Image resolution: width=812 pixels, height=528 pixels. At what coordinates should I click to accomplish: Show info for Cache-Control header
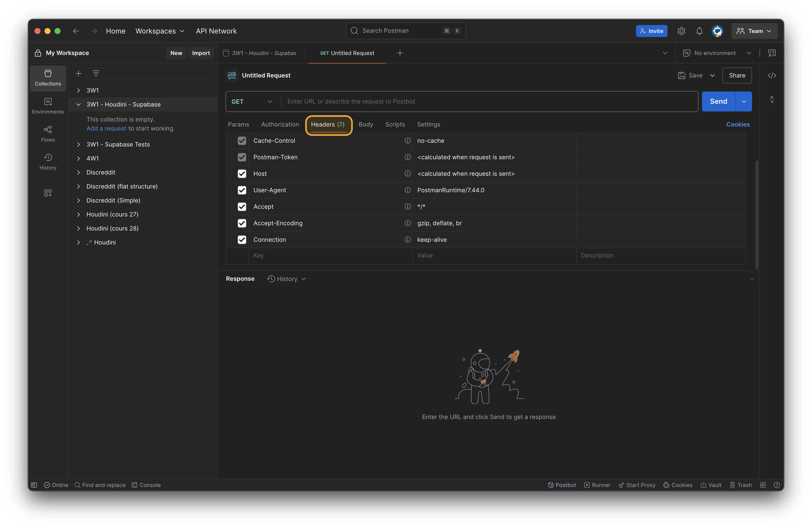coord(407,140)
